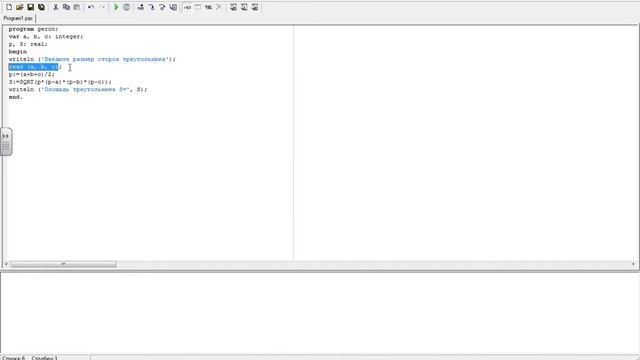The image size is (640, 360).
Task: Click first of three rightmost toolbar icons
Action: click(x=233, y=7)
